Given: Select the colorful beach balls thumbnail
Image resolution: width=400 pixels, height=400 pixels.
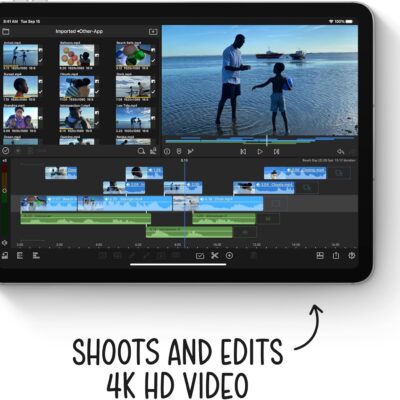Looking at the screenshot, I should pyautogui.click(x=133, y=55).
